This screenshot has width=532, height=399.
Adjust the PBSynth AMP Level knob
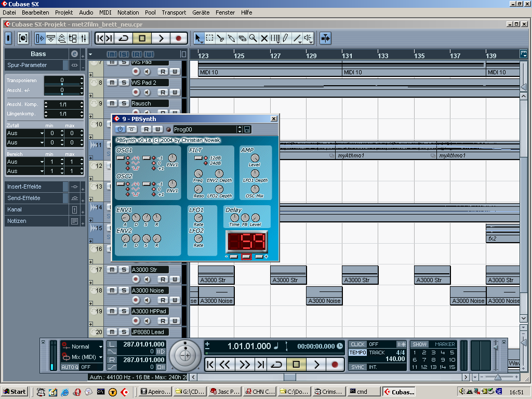pyautogui.click(x=255, y=158)
